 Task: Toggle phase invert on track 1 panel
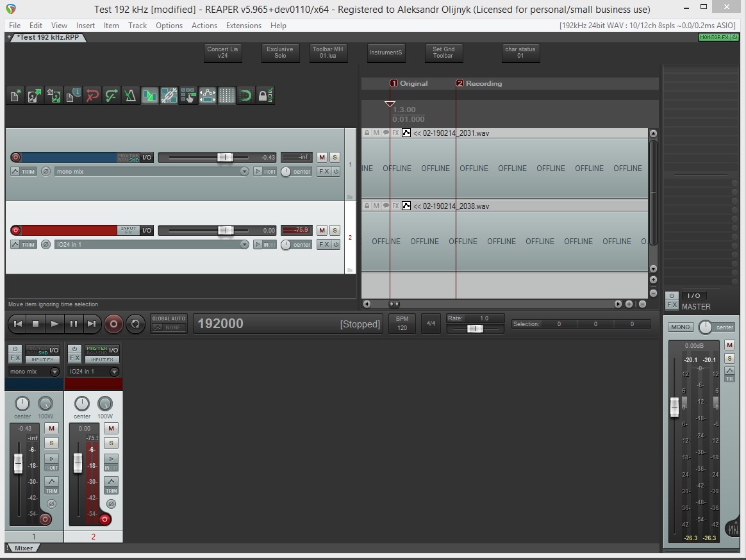click(x=46, y=171)
